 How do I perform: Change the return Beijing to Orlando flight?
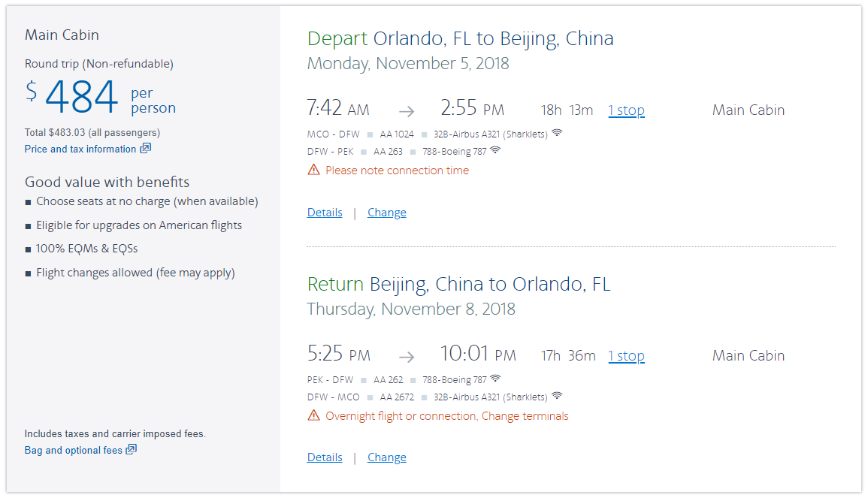pos(387,457)
